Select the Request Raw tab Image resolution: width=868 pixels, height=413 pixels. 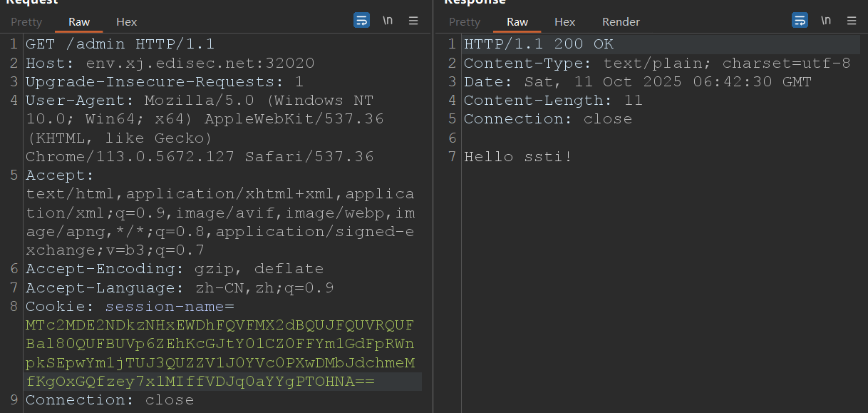tap(79, 22)
